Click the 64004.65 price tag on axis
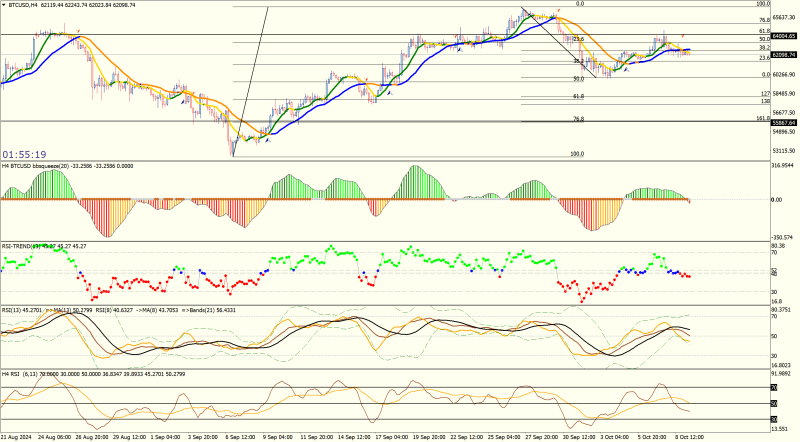 point(784,36)
